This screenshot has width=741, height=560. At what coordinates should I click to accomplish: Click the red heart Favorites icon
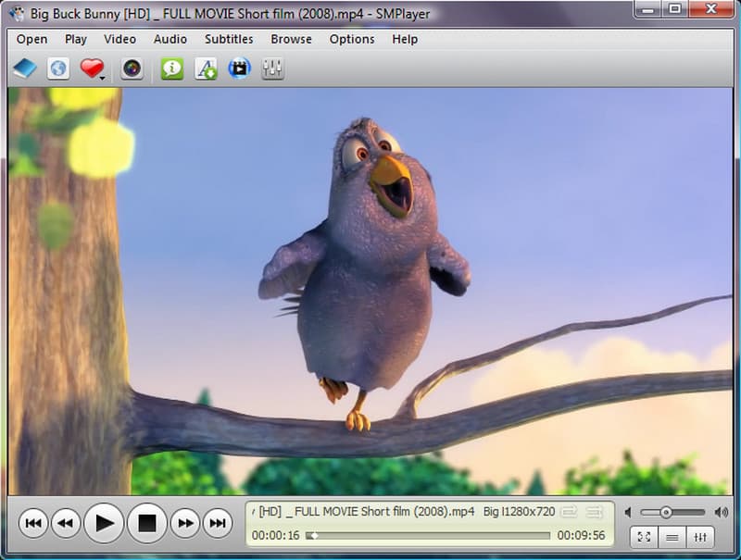[91, 68]
